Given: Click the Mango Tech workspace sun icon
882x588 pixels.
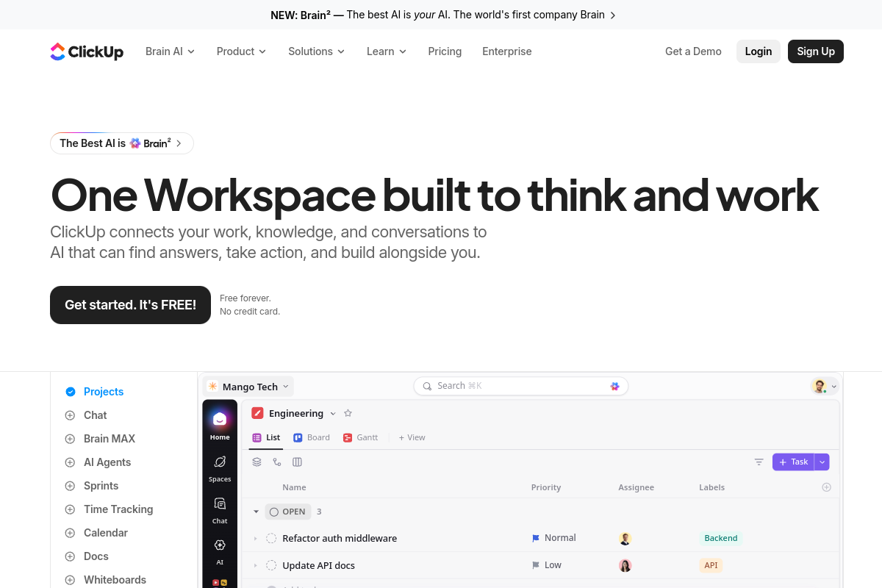Looking at the screenshot, I should (x=212, y=387).
